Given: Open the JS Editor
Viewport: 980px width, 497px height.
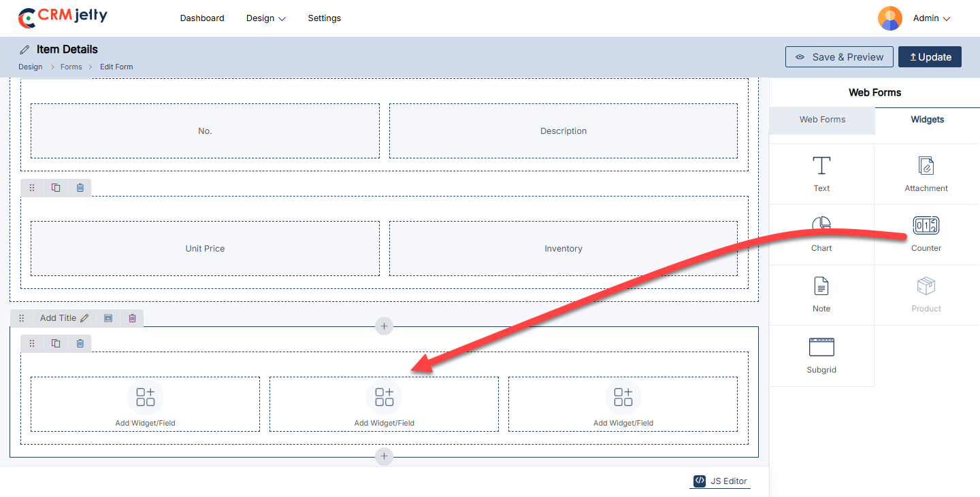Looking at the screenshot, I should 721,481.
